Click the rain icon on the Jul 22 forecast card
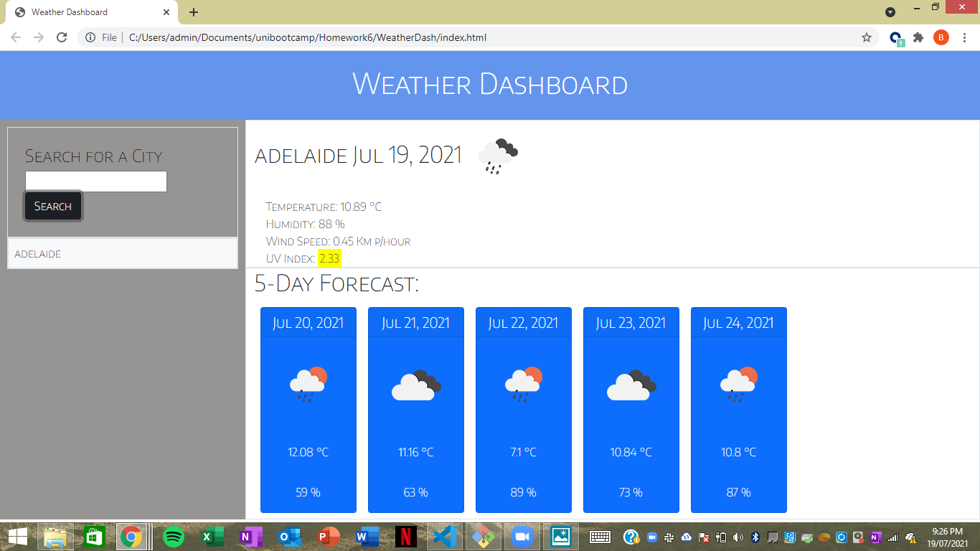The image size is (980, 551). coord(523,382)
